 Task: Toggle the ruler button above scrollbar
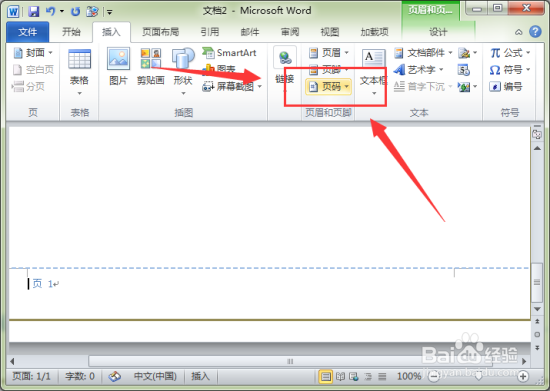(537, 134)
